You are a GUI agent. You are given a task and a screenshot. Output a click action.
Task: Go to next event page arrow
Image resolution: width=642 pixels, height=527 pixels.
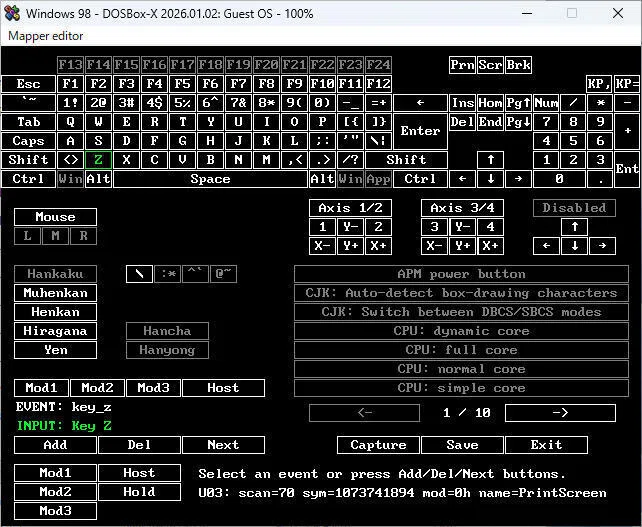[560, 413]
